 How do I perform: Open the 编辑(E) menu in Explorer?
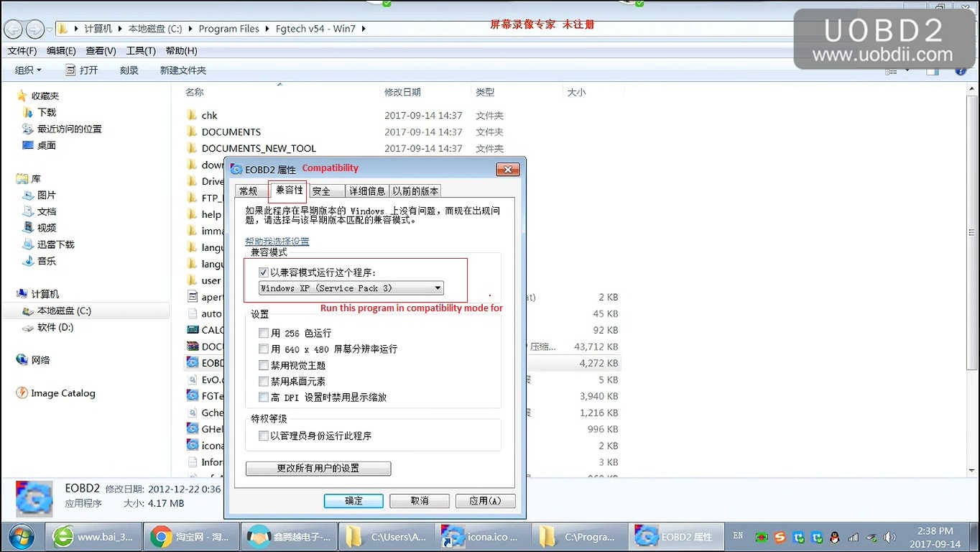pos(61,51)
